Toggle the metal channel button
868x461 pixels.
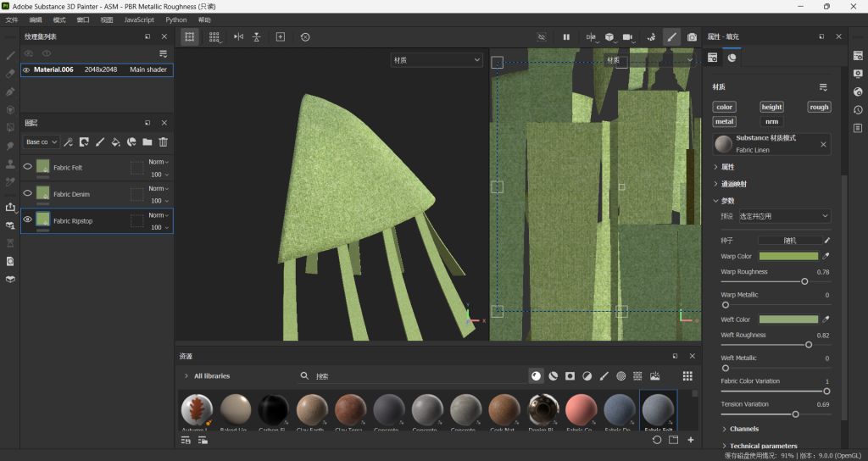coord(724,122)
